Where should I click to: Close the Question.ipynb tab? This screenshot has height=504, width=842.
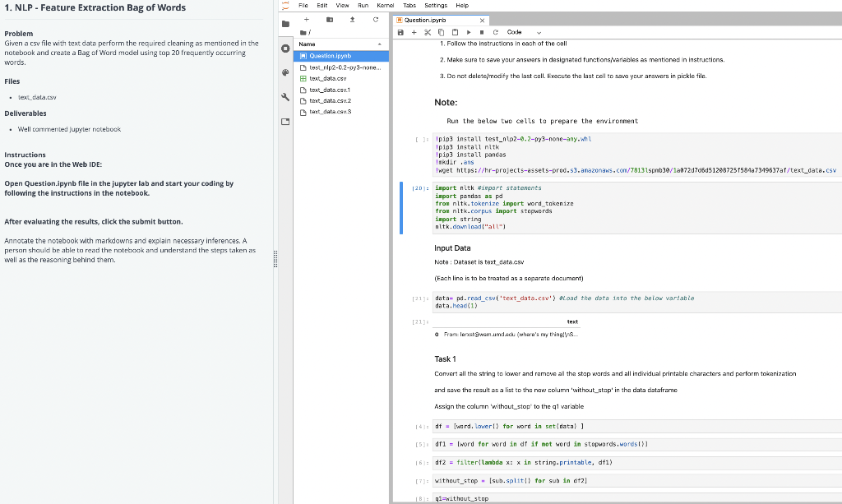482,21
